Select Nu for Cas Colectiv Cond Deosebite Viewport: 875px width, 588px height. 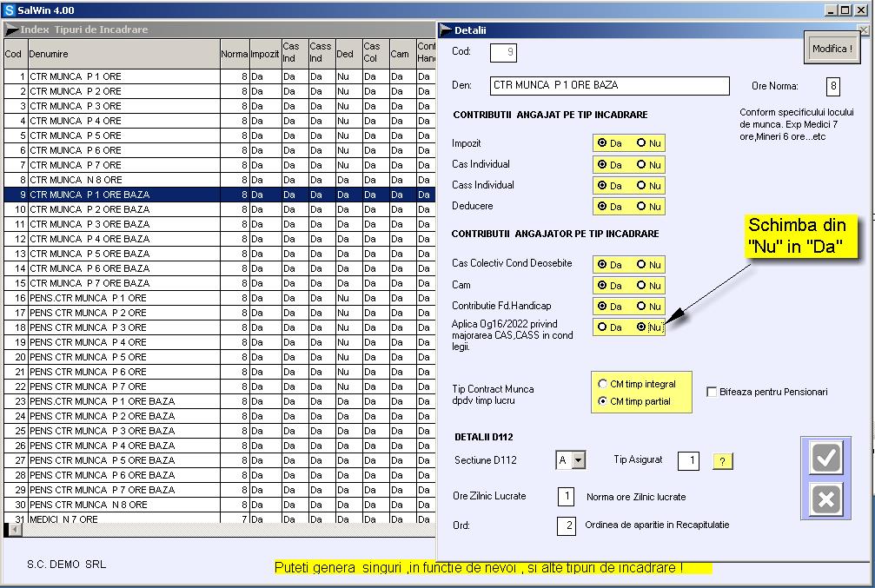(x=641, y=264)
